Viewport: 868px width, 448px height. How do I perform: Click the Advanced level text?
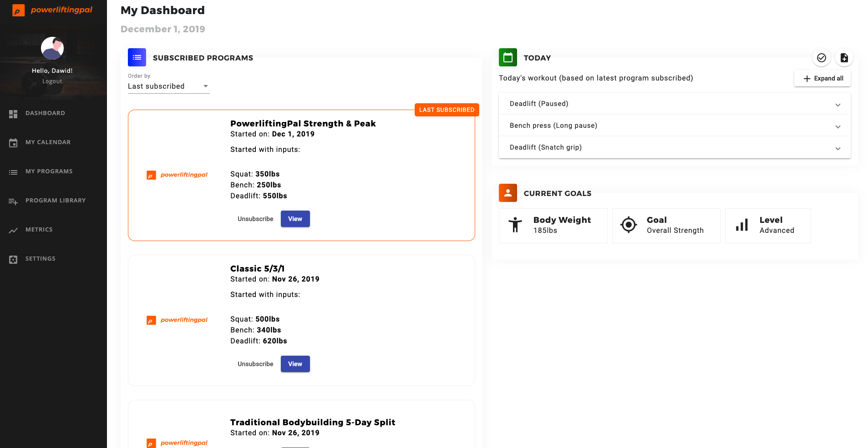[x=777, y=231]
